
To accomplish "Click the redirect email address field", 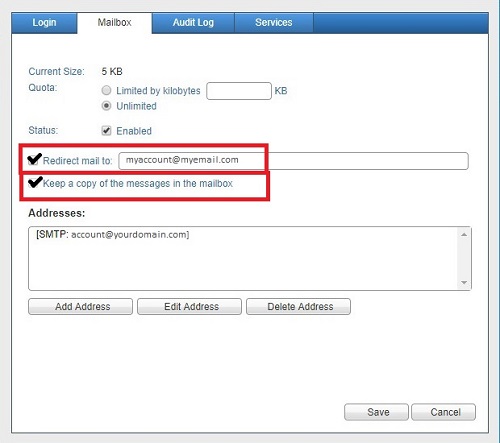I will (293, 161).
